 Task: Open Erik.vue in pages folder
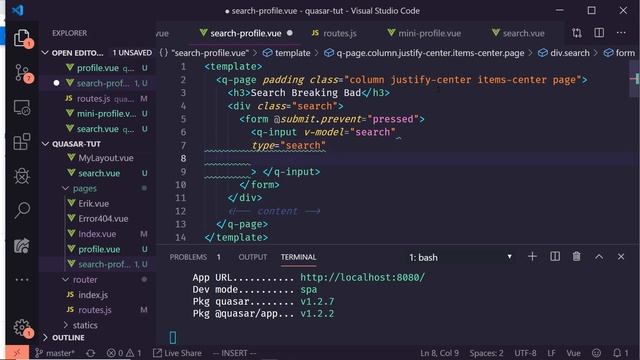[x=93, y=203]
